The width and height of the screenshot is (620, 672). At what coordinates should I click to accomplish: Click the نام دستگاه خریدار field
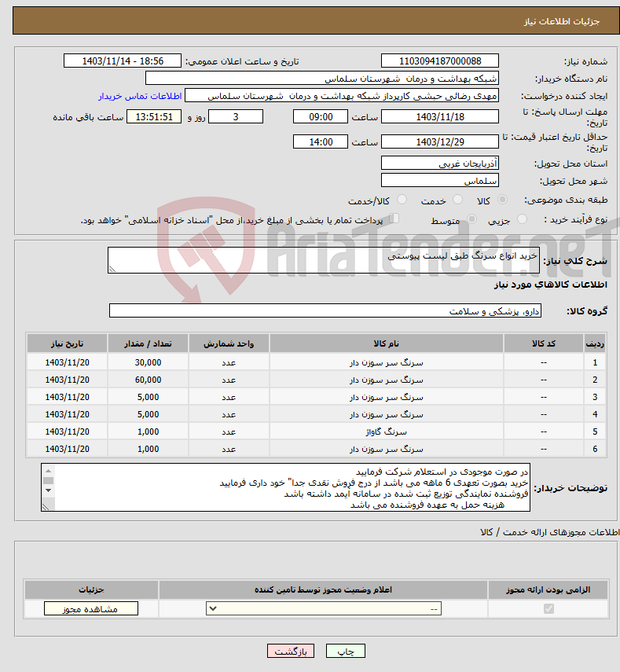(321, 79)
